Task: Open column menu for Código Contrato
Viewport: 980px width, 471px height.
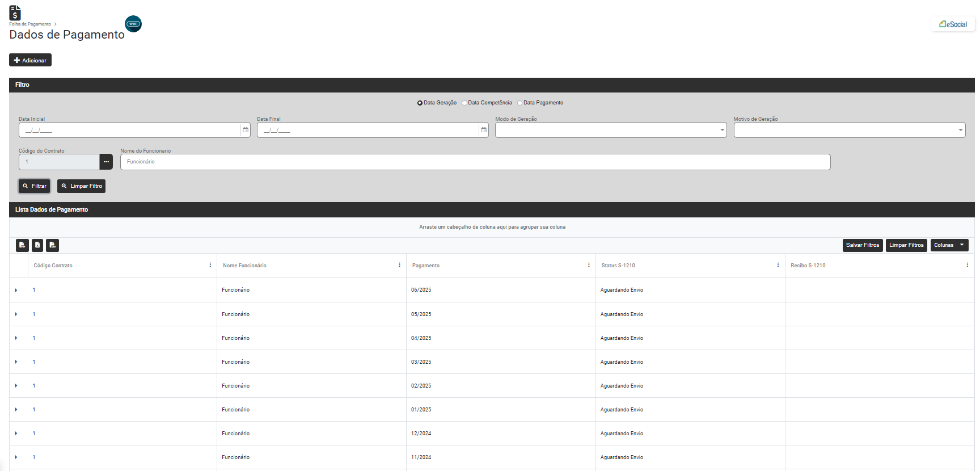Action: click(x=210, y=265)
